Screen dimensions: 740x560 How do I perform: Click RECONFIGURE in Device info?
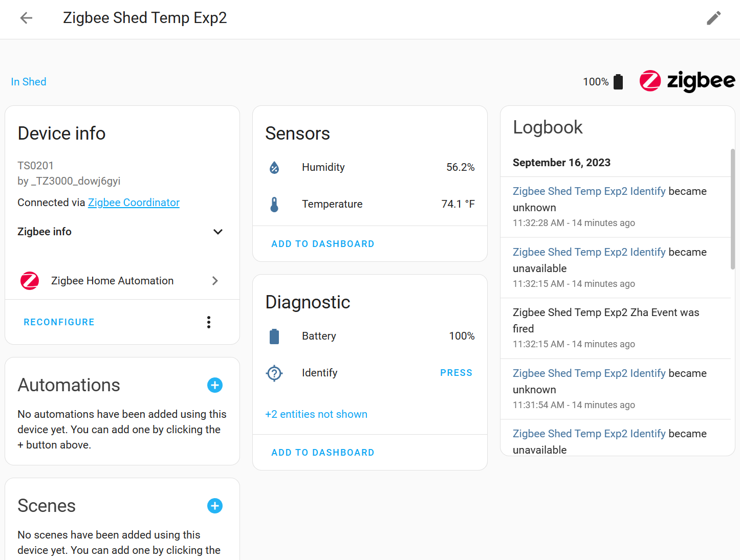(x=59, y=322)
